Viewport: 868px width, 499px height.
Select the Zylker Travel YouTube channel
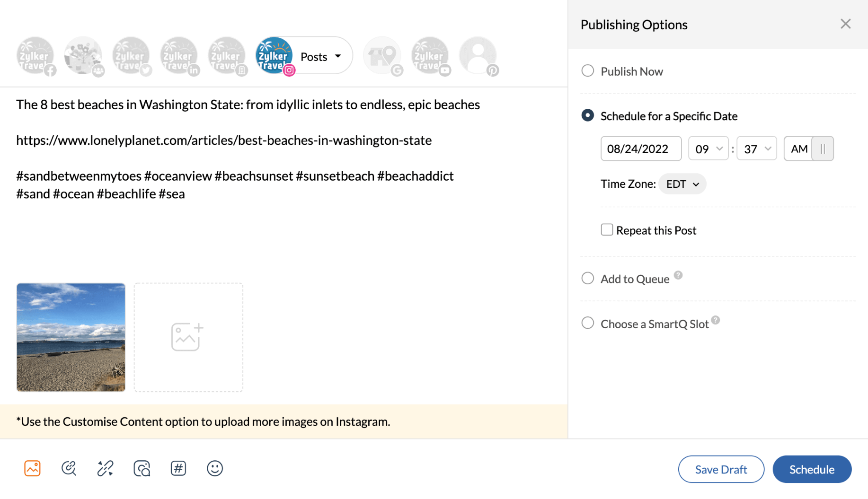click(x=430, y=56)
